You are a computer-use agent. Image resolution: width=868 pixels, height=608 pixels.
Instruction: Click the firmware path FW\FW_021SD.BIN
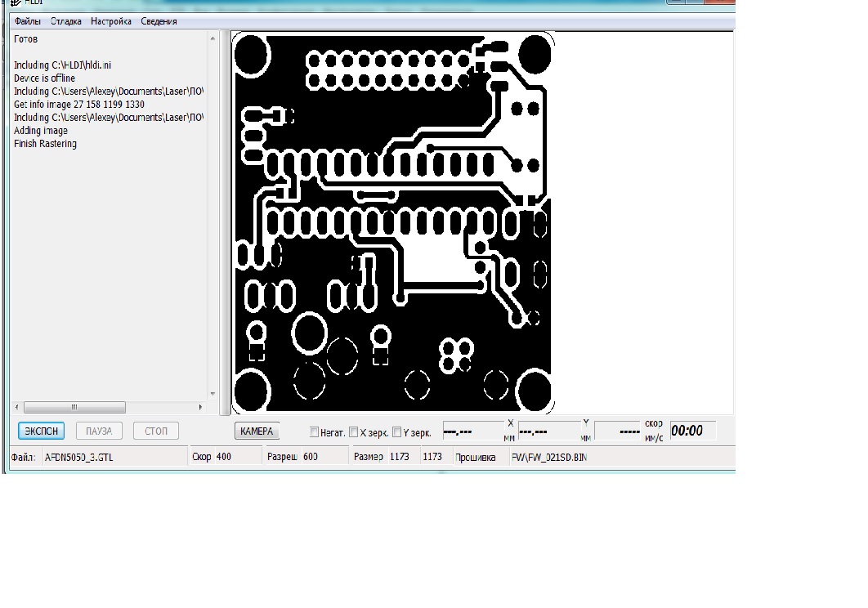pyautogui.click(x=549, y=458)
